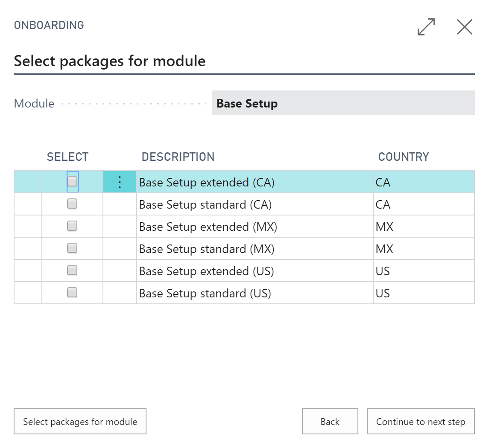Select the 'Base Setup extended (US)' description cell
Viewport: 489px width, 448px height.
pyautogui.click(x=255, y=271)
